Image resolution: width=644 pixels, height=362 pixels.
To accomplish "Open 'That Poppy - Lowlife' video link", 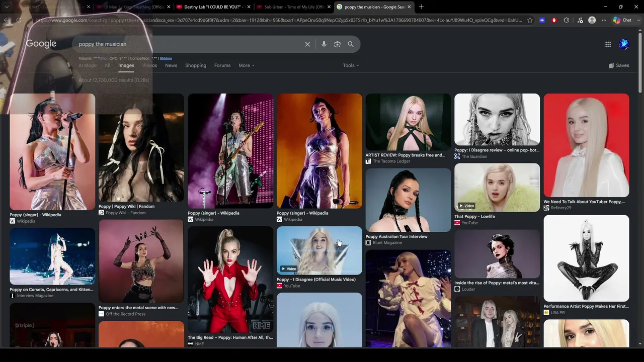I will (474, 216).
